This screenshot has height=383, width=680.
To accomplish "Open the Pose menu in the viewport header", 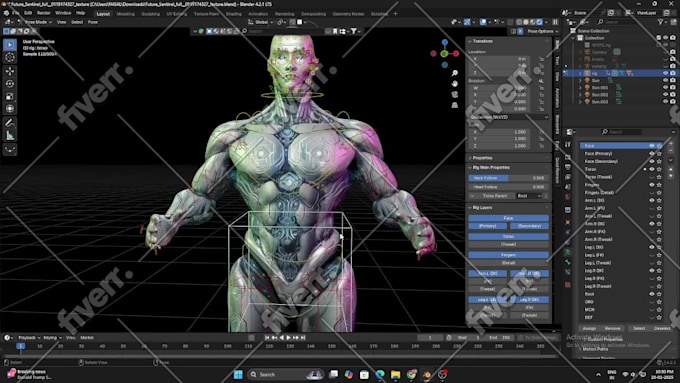I will click(93, 22).
